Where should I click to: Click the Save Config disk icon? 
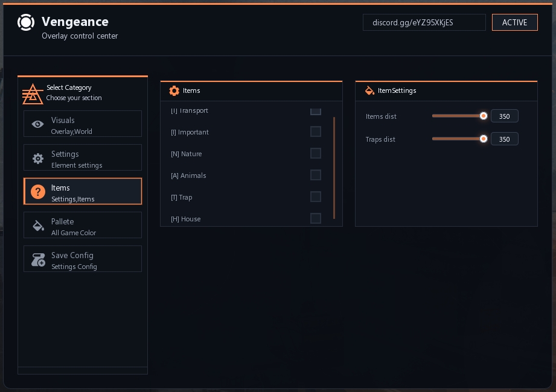(x=38, y=260)
